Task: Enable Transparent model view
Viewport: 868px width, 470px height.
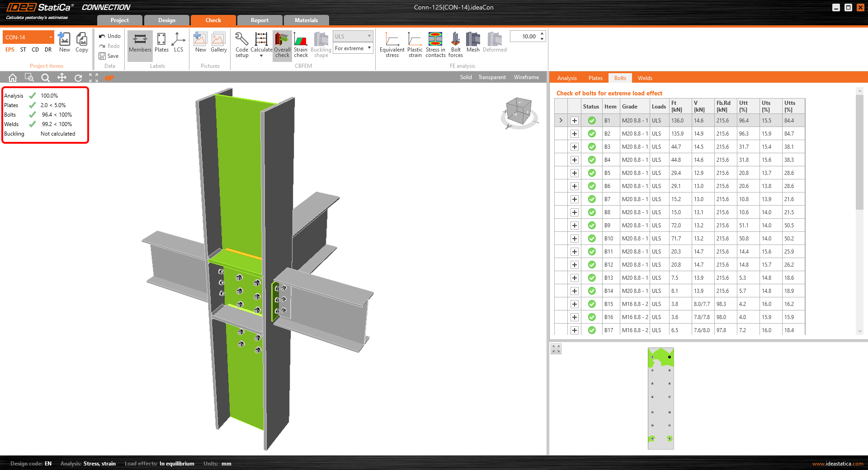Action: tap(492, 77)
